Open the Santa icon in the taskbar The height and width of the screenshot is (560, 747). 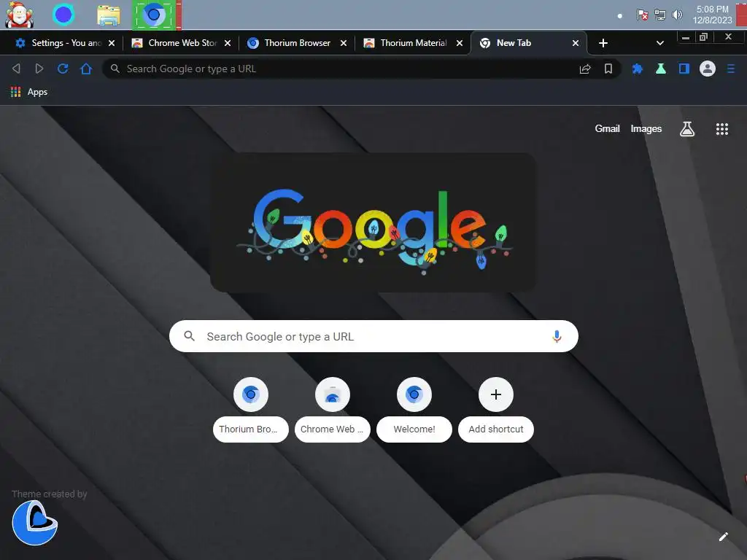pos(19,15)
